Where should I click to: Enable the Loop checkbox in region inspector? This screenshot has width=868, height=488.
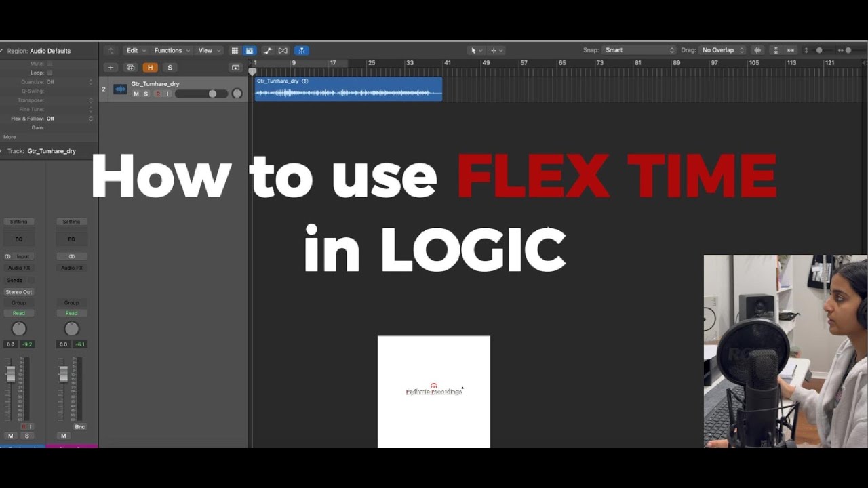tap(50, 73)
